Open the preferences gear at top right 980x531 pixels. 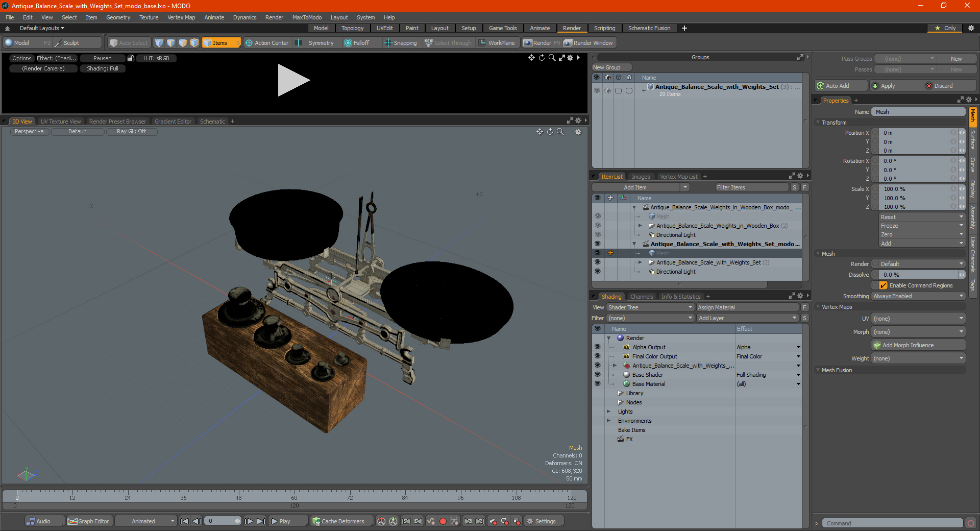coord(971,28)
